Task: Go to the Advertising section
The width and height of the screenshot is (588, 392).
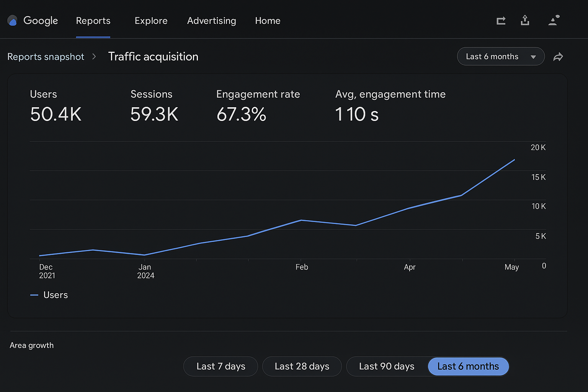Action: [211, 21]
